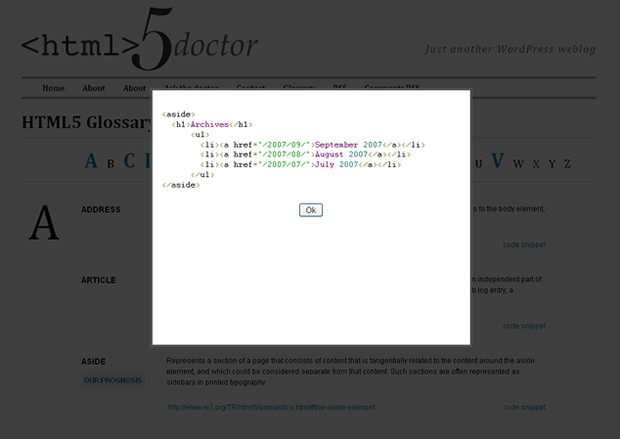Jump to letter V in alphabet index
This screenshot has width=620, height=439.
[x=497, y=161]
